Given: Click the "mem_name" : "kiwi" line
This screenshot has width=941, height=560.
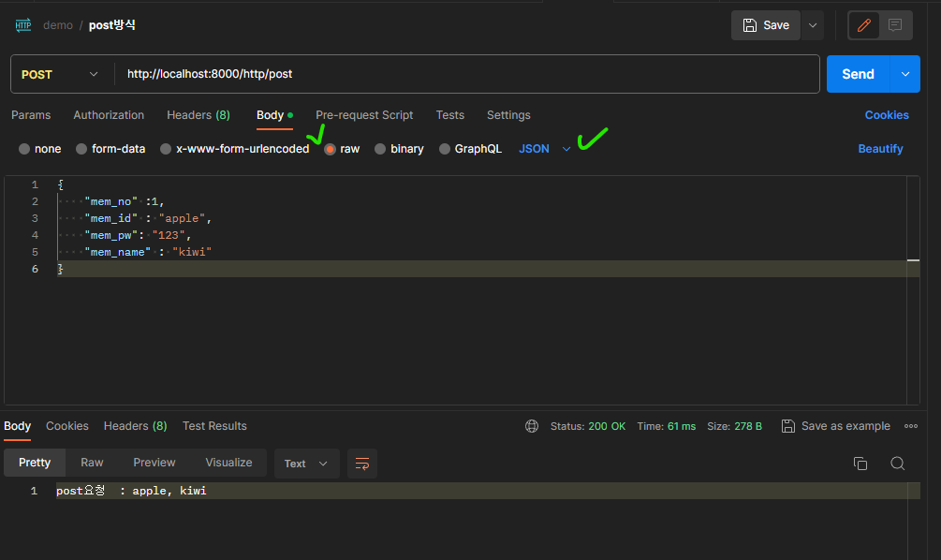Looking at the screenshot, I should [148, 252].
